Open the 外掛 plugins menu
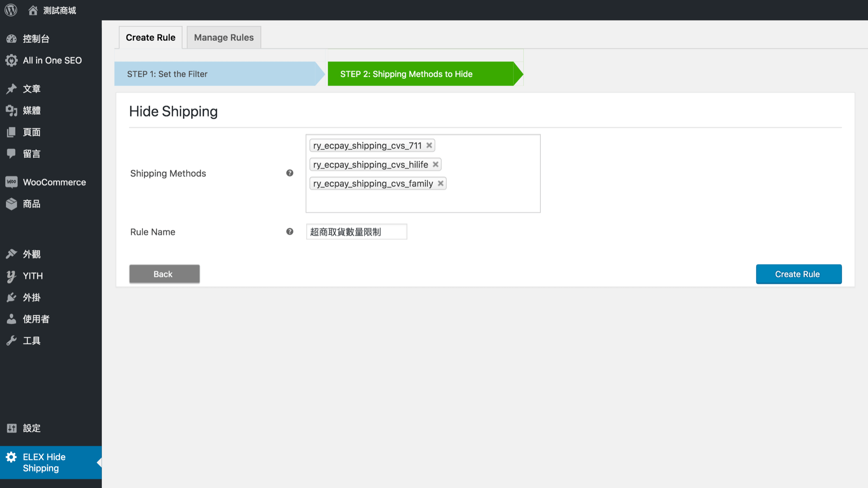868x488 pixels. [x=31, y=297]
